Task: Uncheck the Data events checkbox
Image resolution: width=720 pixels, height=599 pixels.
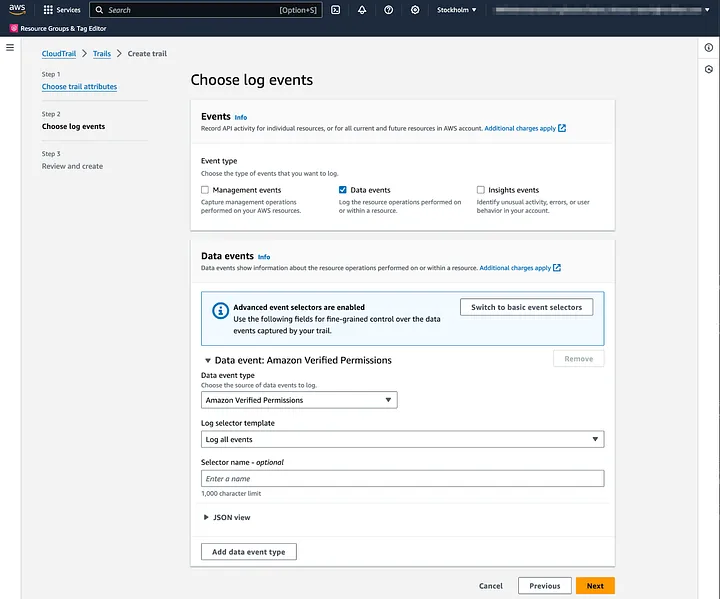Action: tap(343, 190)
